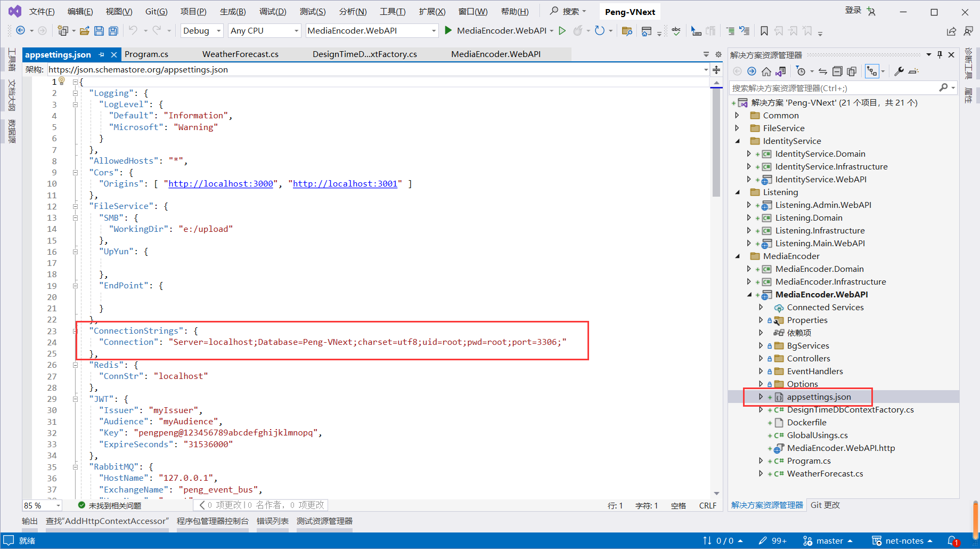The width and height of the screenshot is (980, 549).
Task: Click Pending Changes Filter clock icon
Action: click(x=801, y=71)
